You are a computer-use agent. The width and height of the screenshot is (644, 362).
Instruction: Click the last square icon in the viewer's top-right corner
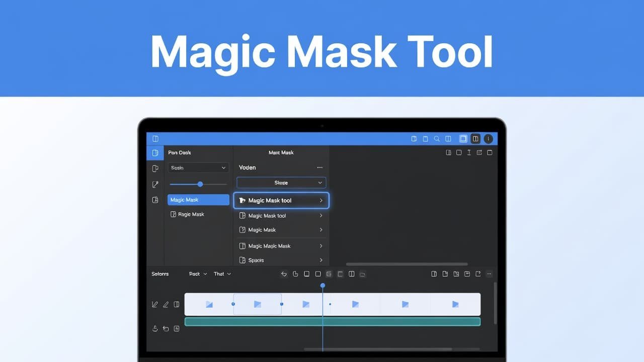tap(490, 152)
